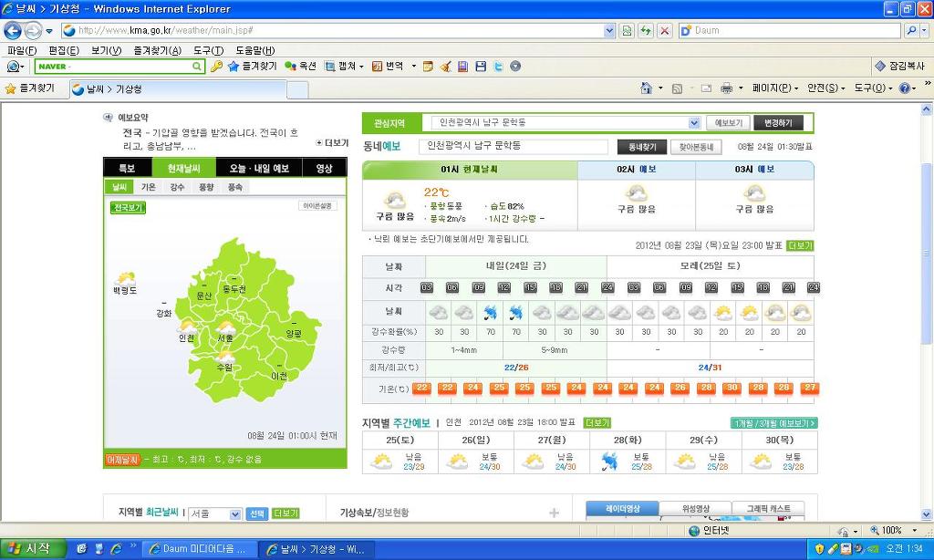Click the Stop loading icon

[x=665, y=30]
